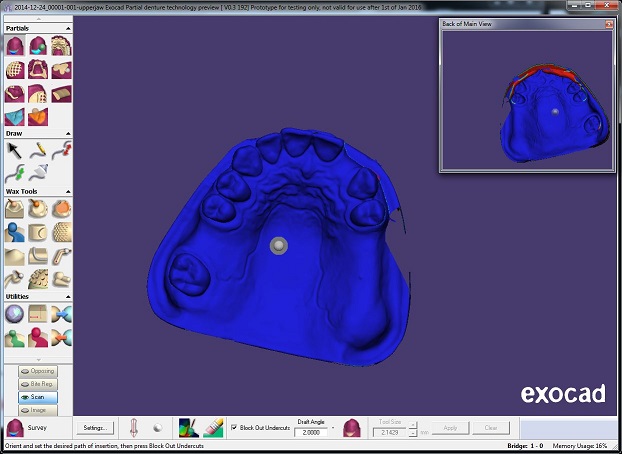The height and width of the screenshot is (454, 622).
Task: Select the bent wax rod tool
Action: click(61, 256)
